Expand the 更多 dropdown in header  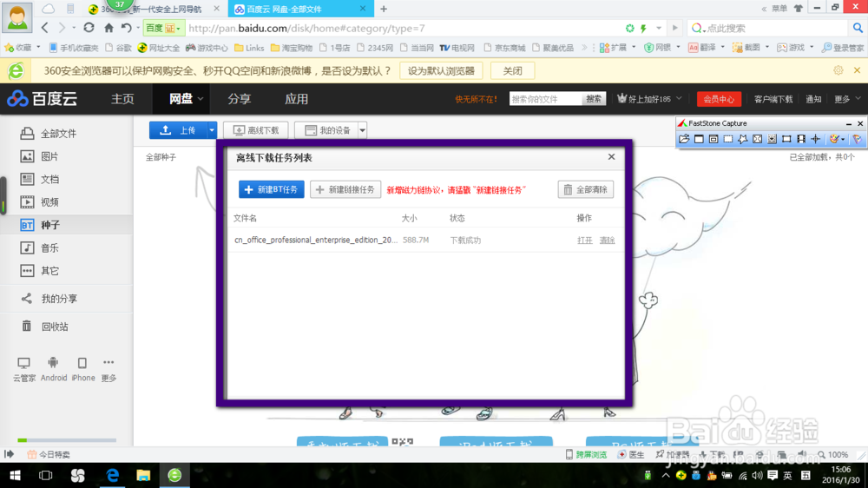click(x=847, y=99)
